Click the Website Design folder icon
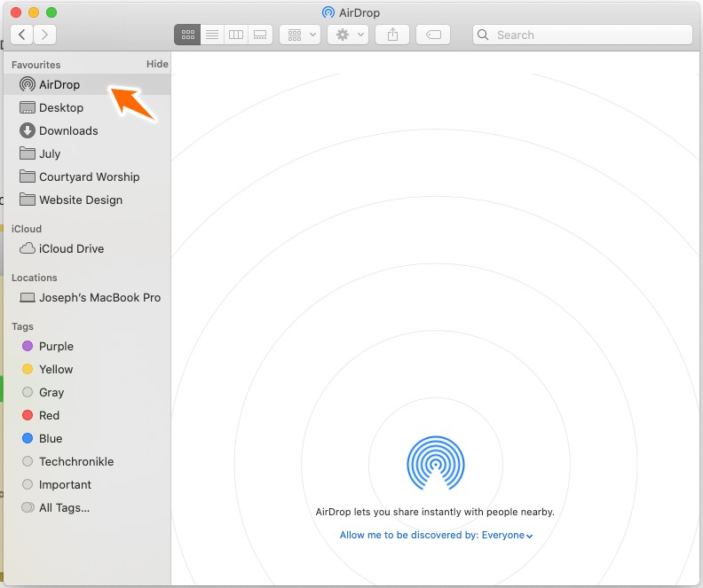 click(28, 200)
